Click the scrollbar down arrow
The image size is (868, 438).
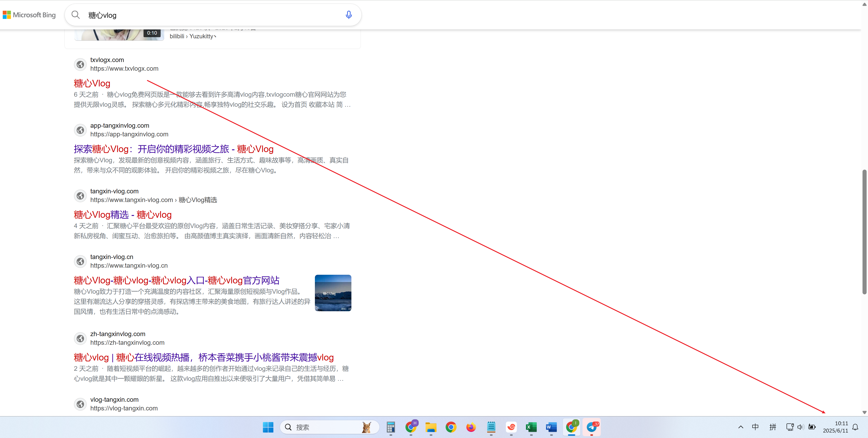click(864, 412)
